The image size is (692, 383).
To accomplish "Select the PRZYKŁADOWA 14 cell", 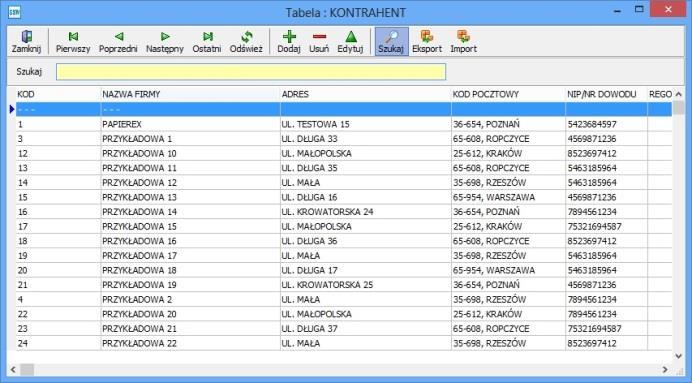I will [190, 211].
